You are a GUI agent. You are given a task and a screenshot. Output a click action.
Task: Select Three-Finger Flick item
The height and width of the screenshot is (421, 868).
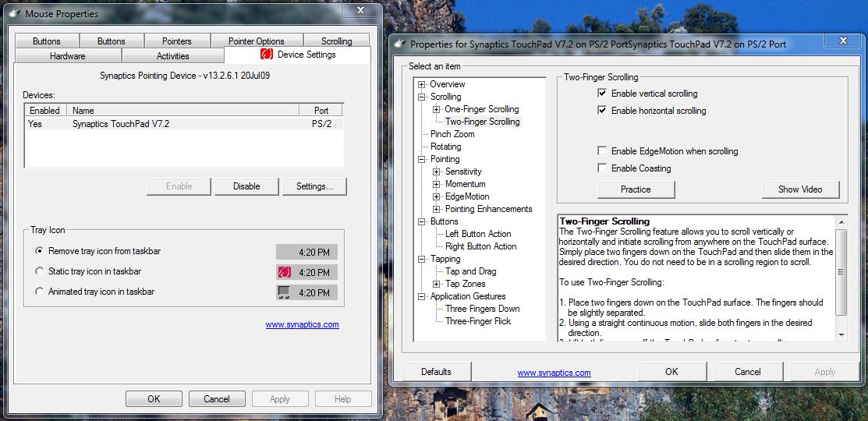click(x=478, y=321)
